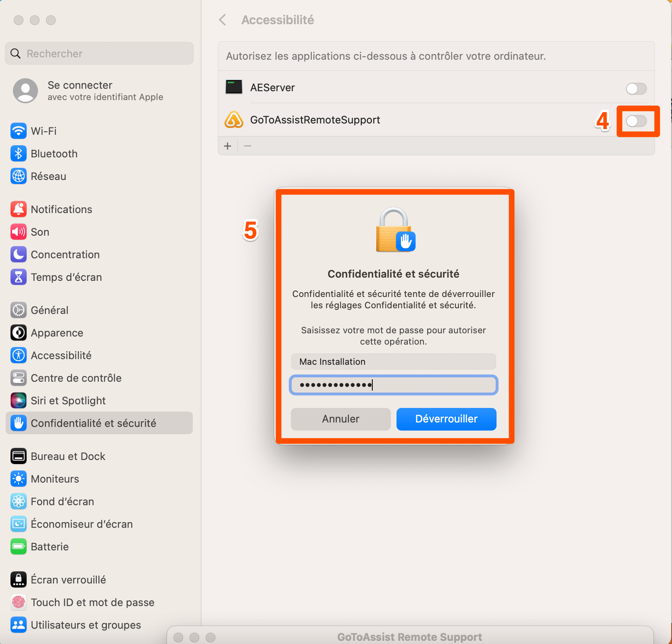Select the Général gear icon
This screenshot has width=672, height=644.
(x=19, y=310)
